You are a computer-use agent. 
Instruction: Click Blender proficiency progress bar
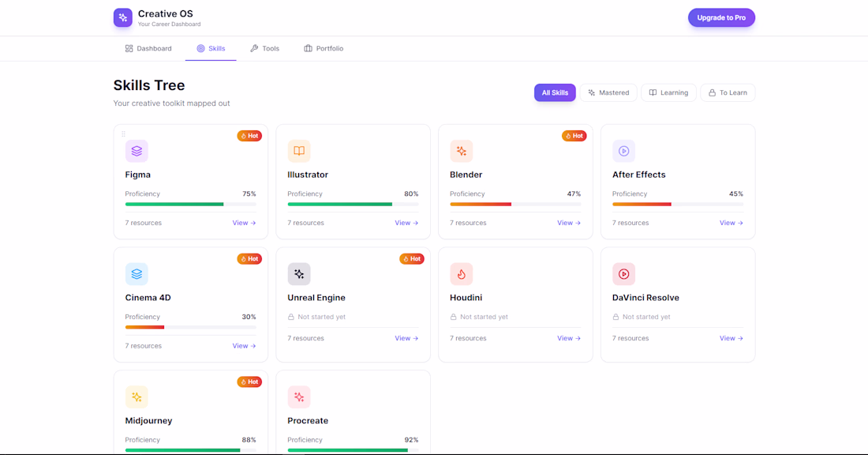(515, 204)
